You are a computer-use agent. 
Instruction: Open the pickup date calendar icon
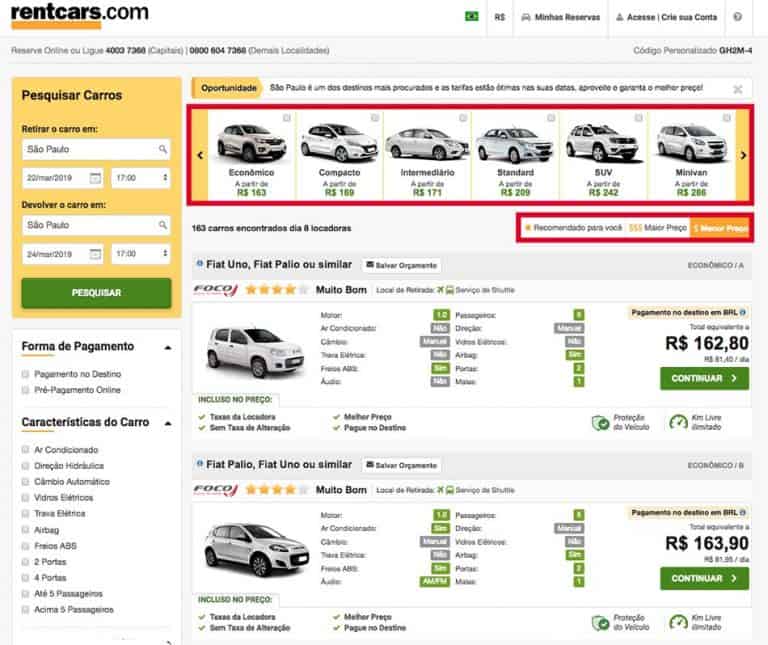(x=96, y=178)
